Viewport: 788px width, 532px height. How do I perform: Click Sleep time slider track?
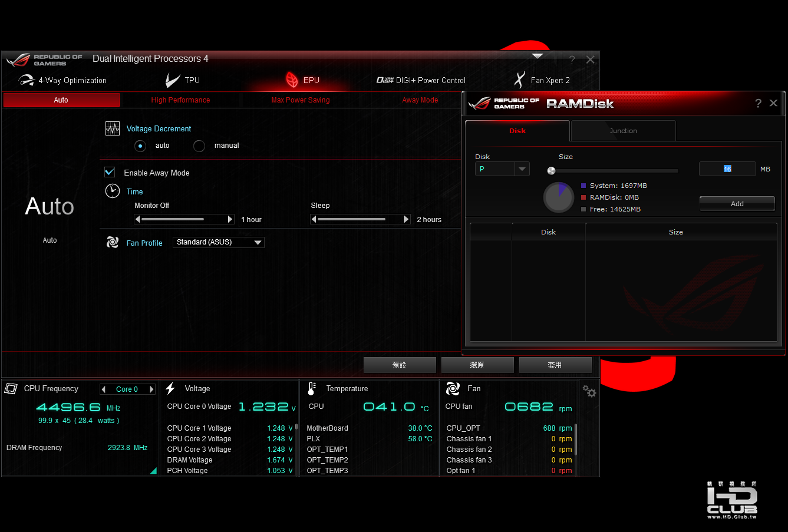(x=360, y=219)
